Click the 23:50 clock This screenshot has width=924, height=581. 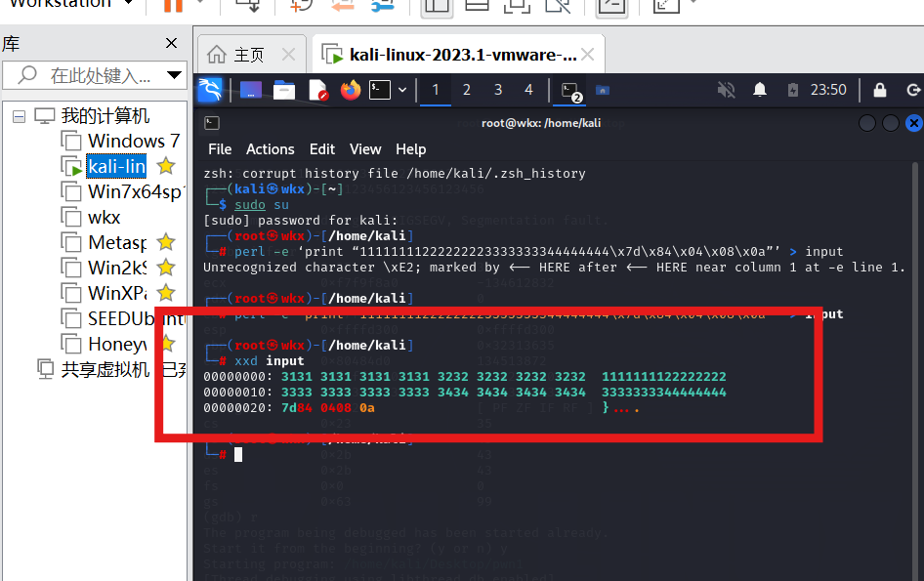click(x=828, y=90)
